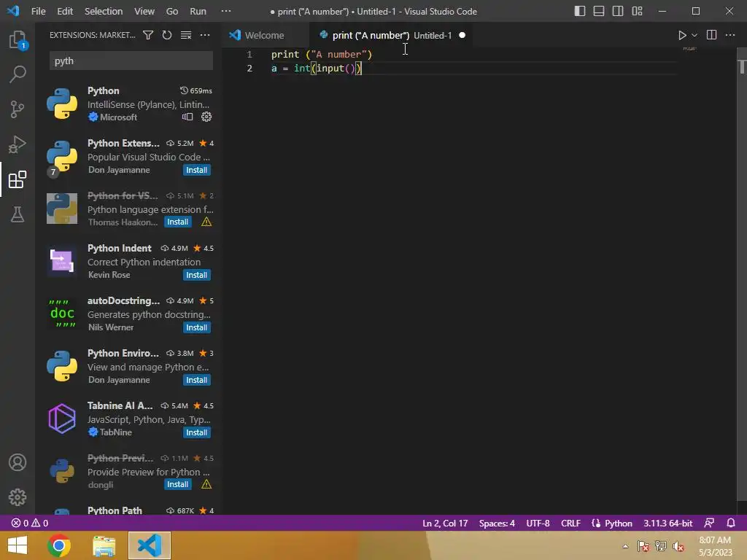Image resolution: width=747 pixels, height=560 pixels.
Task: Open extensions view more actions menu
Action: pyautogui.click(x=205, y=35)
